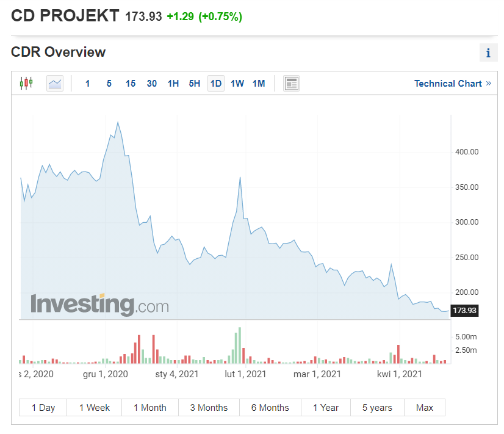Viewport: 504px width, 434px height.
Task: View the 1 Year range
Action: pyautogui.click(x=326, y=408)
